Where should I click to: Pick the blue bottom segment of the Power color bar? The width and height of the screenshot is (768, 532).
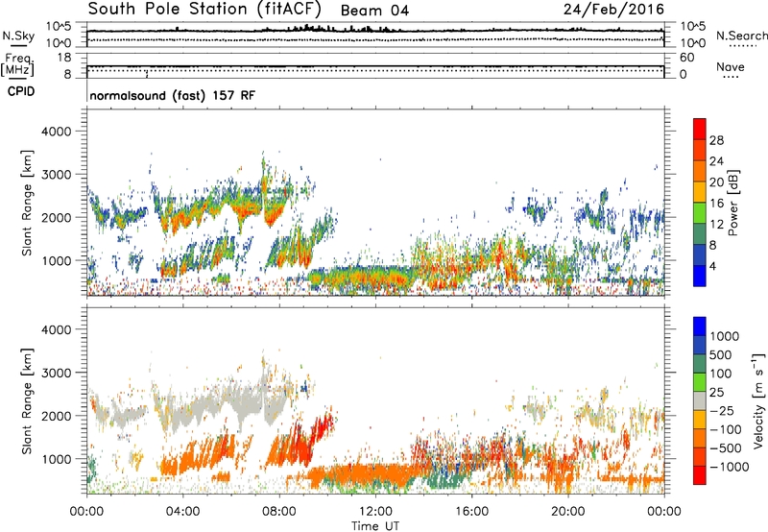700,276
